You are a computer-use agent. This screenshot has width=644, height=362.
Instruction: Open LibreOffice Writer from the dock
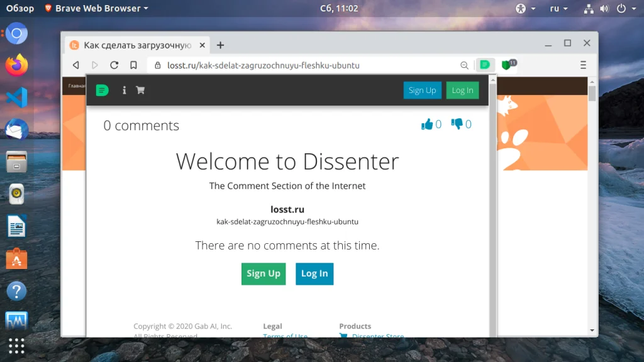pyautogui.click(x=16, y=226)
